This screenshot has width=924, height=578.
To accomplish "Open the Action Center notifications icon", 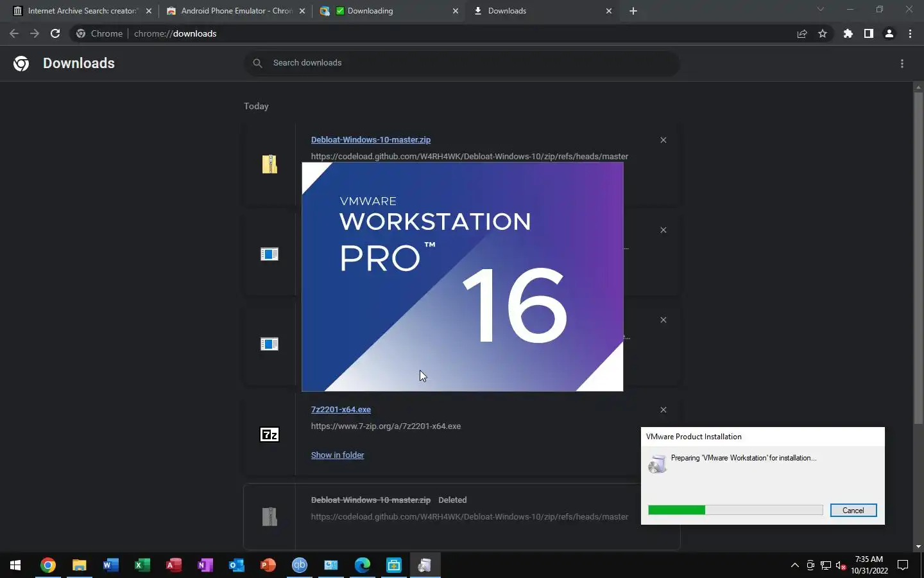I will pos(903,565).
